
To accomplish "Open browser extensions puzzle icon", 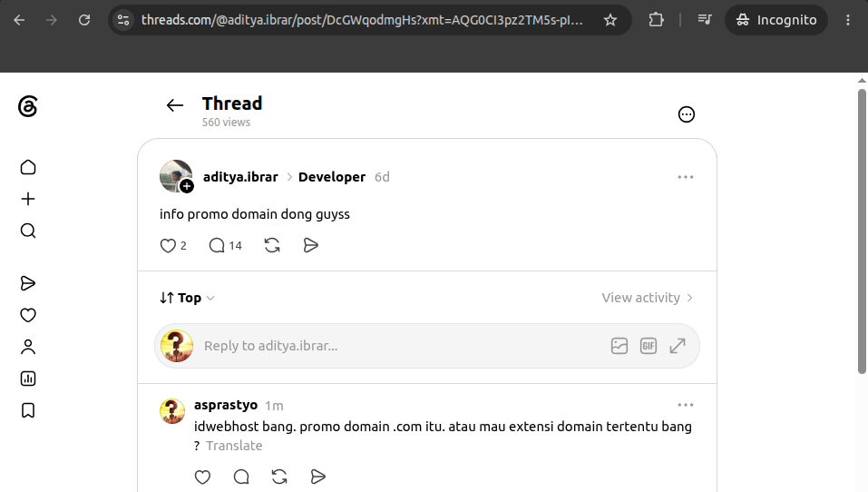I will point(656,20).
